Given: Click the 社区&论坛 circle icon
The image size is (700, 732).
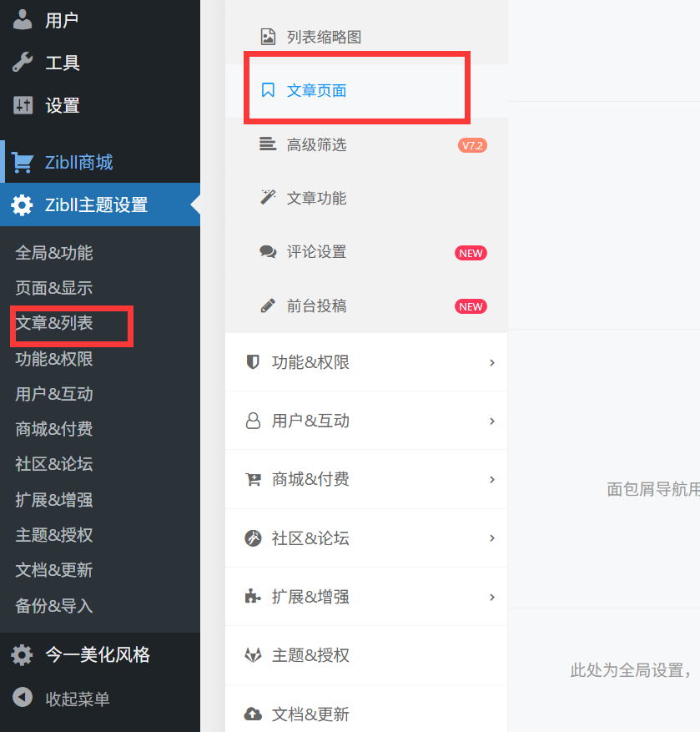Looking at the screenshot, I should [x=253, y=538].
